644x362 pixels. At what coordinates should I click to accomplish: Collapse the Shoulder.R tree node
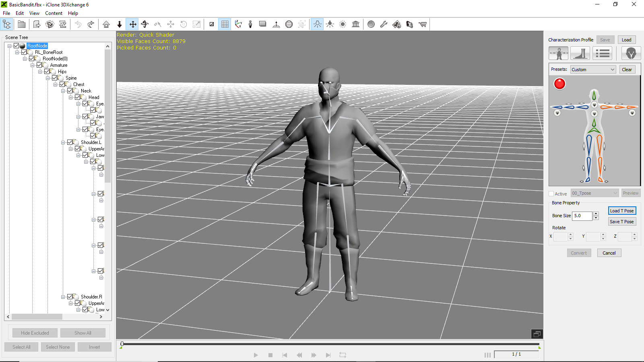click(x=63, y=297)
